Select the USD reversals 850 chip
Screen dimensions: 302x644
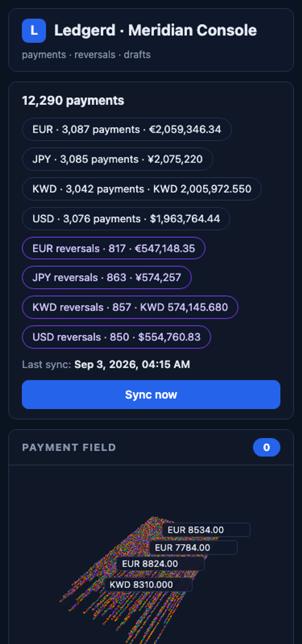[117, 337]
